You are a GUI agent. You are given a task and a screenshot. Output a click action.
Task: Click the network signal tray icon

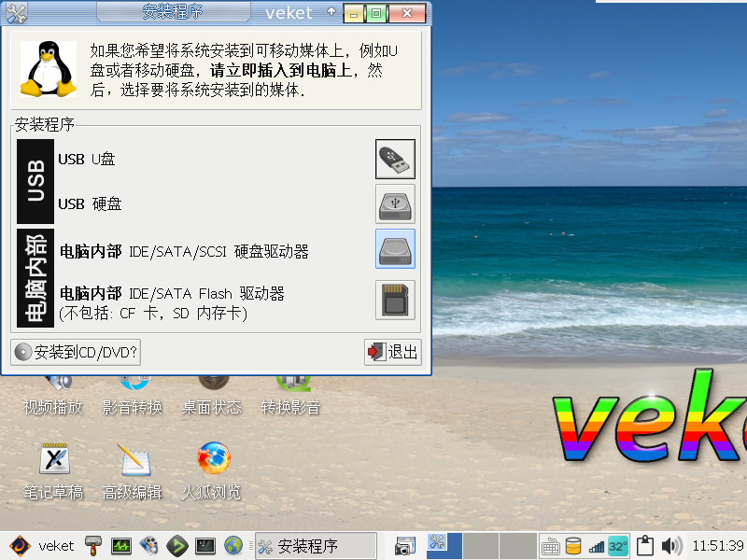pos(597,547)
